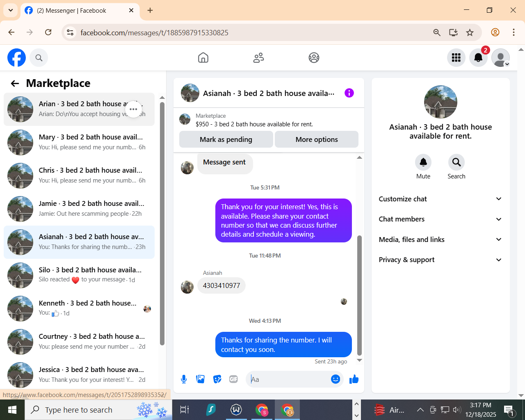Open a new browser tab

150,10
